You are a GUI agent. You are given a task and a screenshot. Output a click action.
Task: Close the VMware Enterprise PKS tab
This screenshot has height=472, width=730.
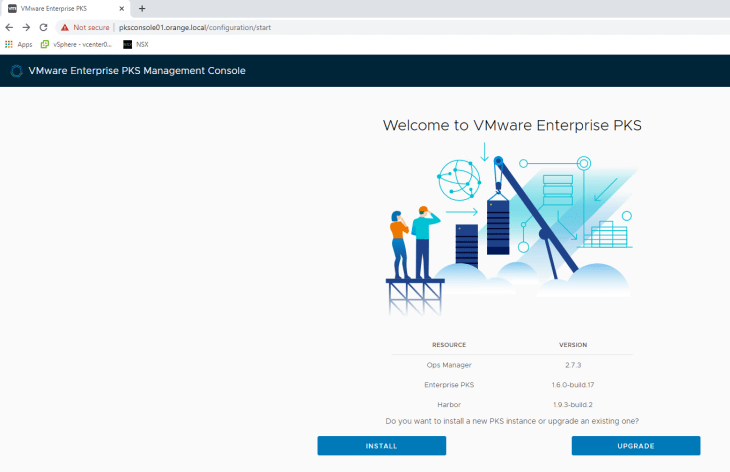(123, 8)
